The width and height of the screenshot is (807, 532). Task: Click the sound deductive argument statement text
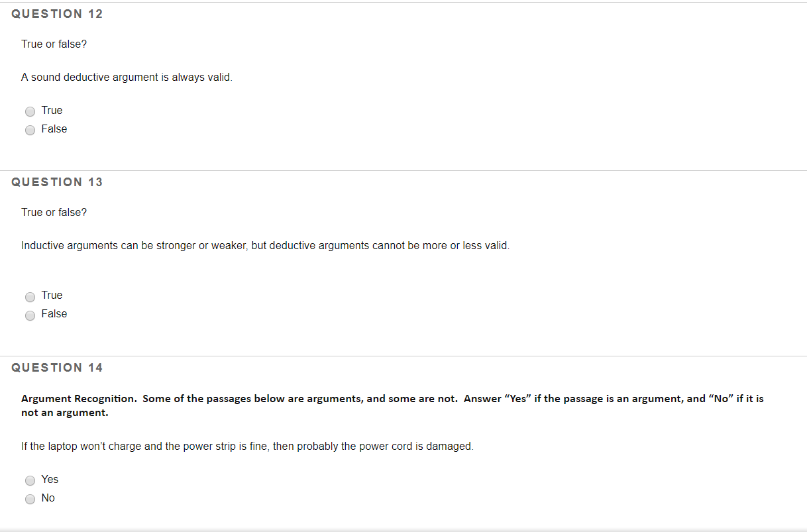tap(126, 77)
